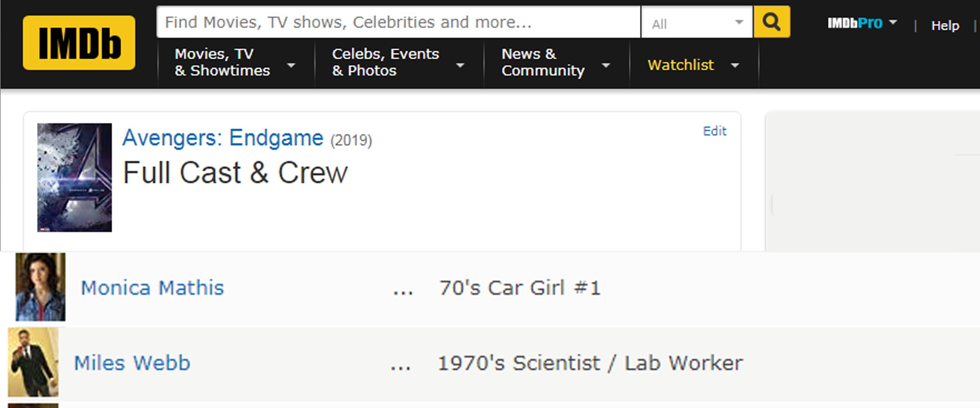The width and height of the screenshot is (980, 408).
Task: Expand the News & Community menu
Action: pyautogui.click(x=555, y=62)
